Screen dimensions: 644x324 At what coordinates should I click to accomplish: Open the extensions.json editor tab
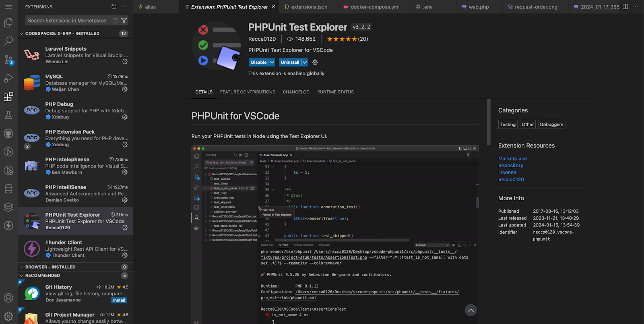click(309, 7)
